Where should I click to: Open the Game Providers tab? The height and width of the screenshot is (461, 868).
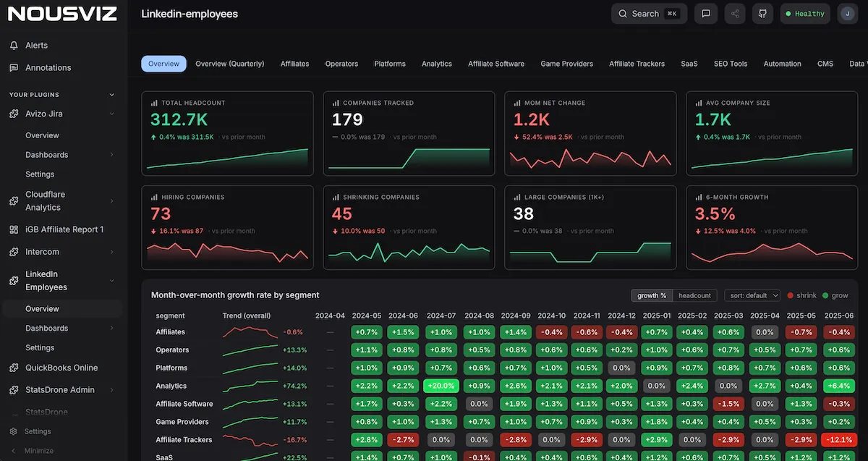point(567,64)
